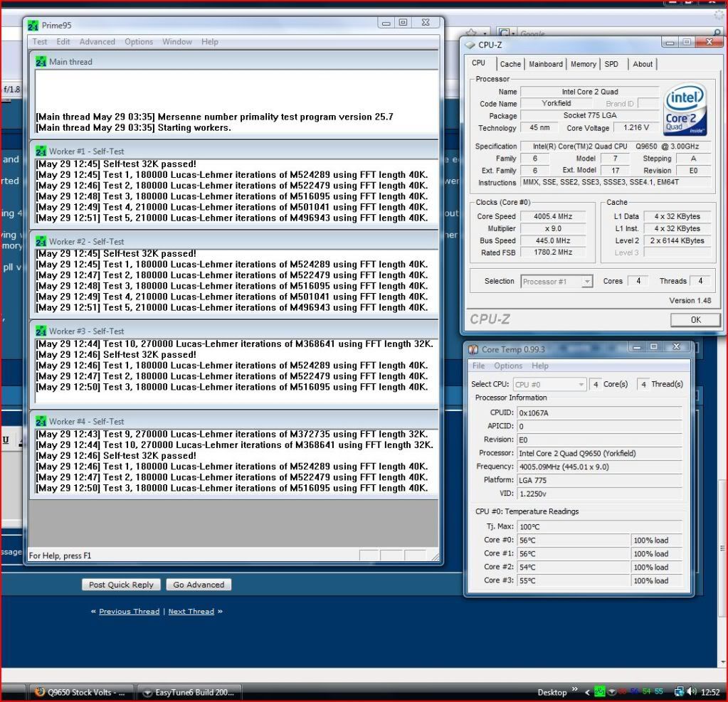This screenshot has height=702, width=728.
Task: Open the Processor #1 selection dropdown
Action: coord(556,282)
